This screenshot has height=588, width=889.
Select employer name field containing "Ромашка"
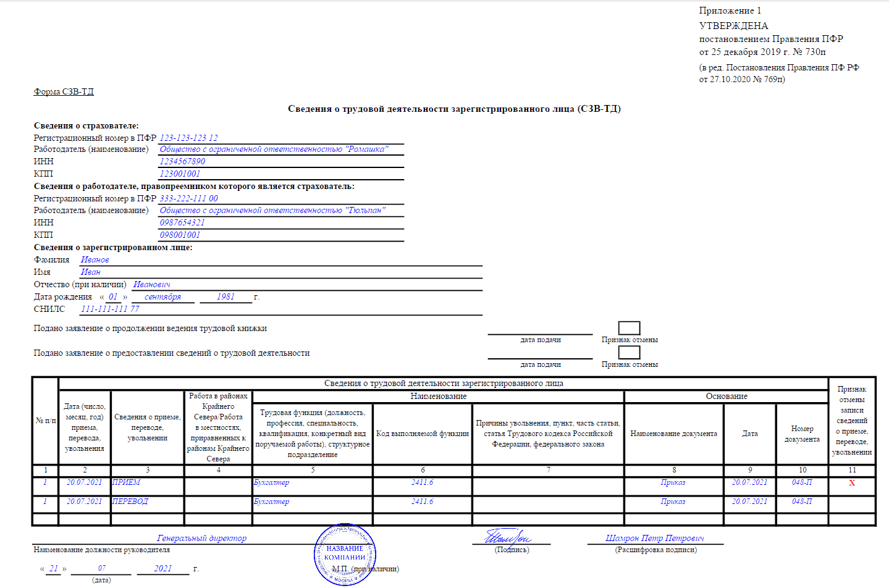click(x=281, y=149)
